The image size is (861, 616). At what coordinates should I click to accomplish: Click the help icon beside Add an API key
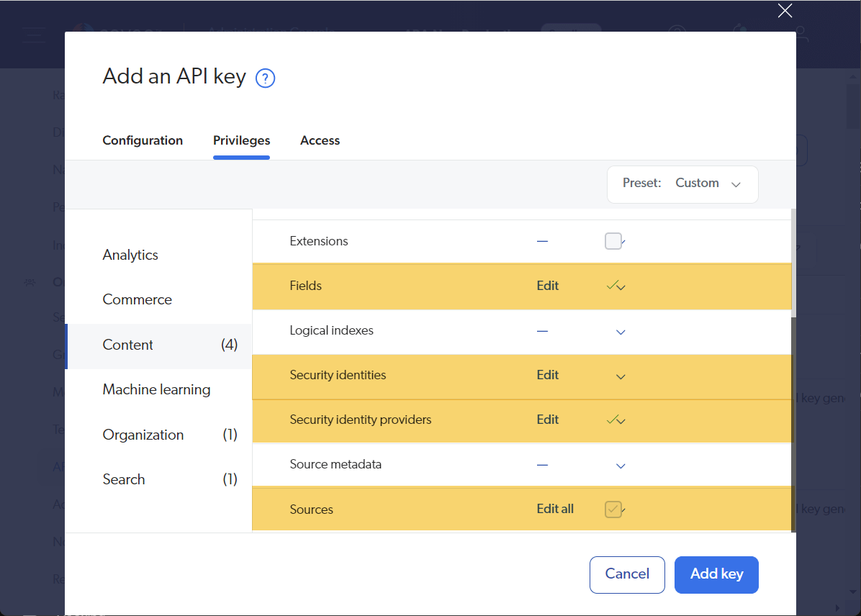266,78
